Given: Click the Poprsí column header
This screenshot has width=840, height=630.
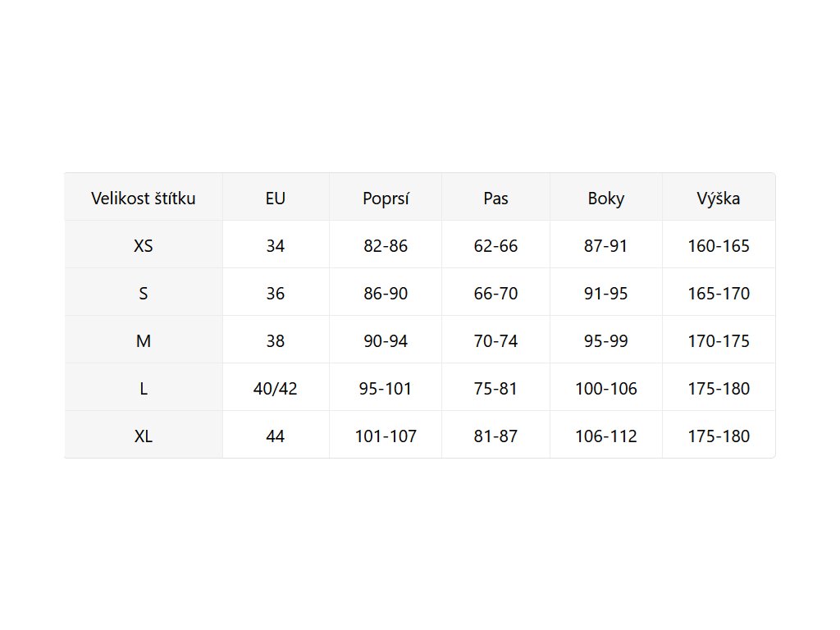Looking at the screenshot, I should tap(386, 198).
